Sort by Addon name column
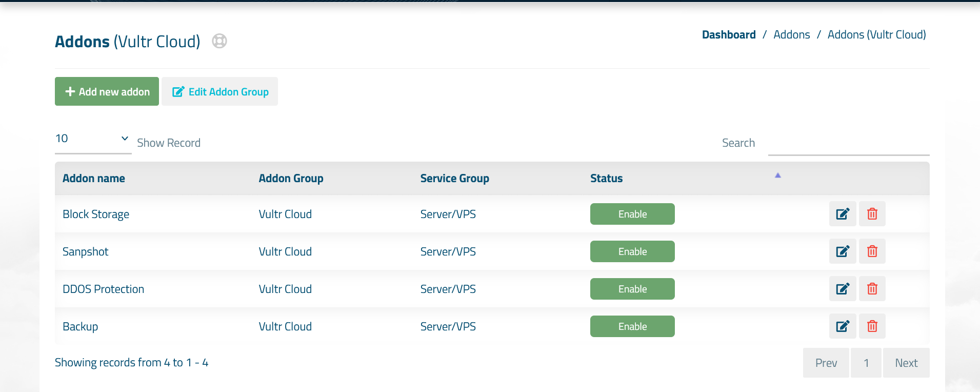Viewport: 980px width, 392px height. (x=94, y=179)
